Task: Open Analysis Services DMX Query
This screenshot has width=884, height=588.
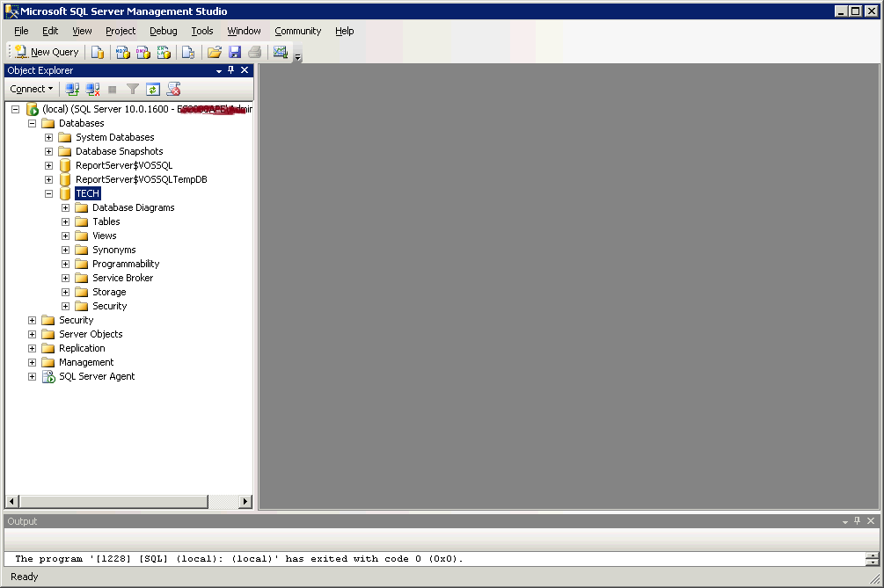Action: point(143,53)
